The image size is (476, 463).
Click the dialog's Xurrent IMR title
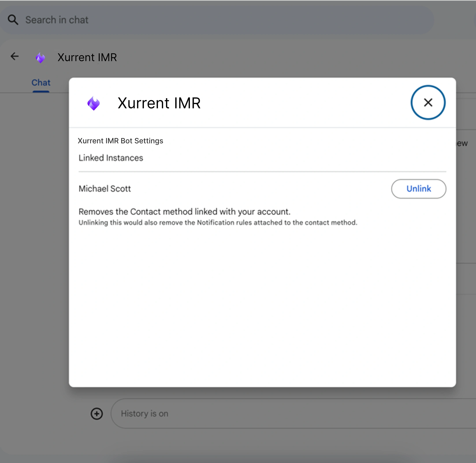coord(159,103)
